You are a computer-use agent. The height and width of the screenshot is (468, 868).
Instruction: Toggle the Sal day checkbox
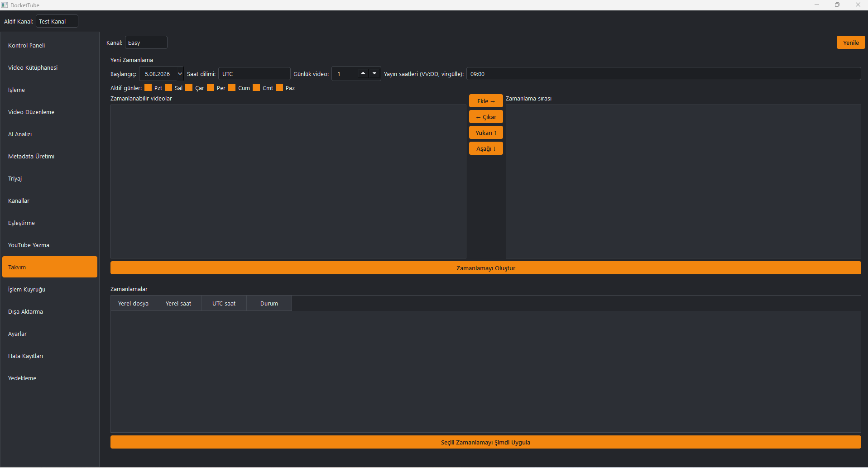[x=168, y=87]
